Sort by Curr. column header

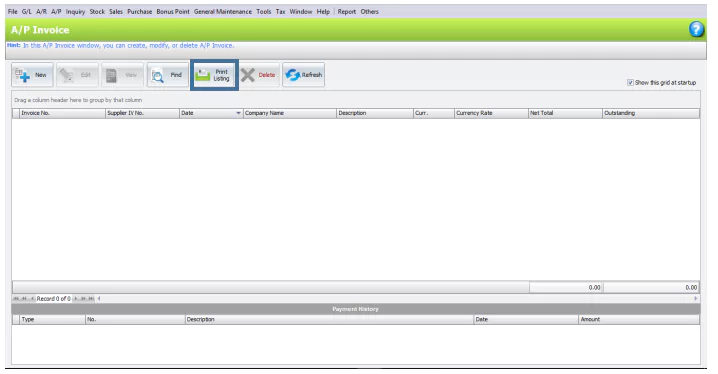tap(434, 113)
